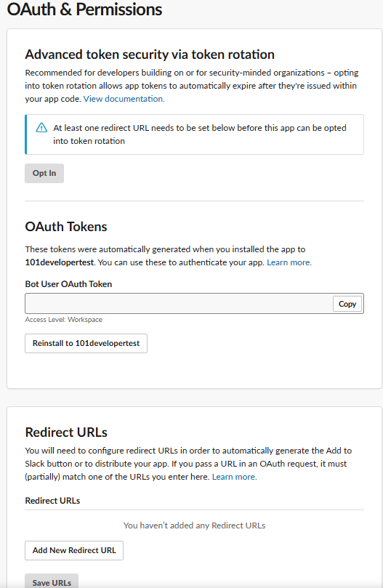This screenshot has height=588, width=383.
Task: Click the large Redirect URLs section heading
Action: [66, 432]
